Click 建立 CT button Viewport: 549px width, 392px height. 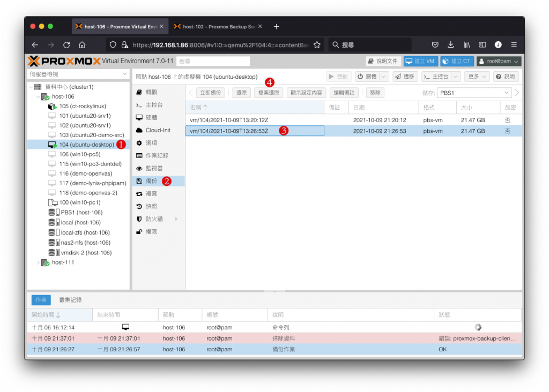click(x=457, y=61)
